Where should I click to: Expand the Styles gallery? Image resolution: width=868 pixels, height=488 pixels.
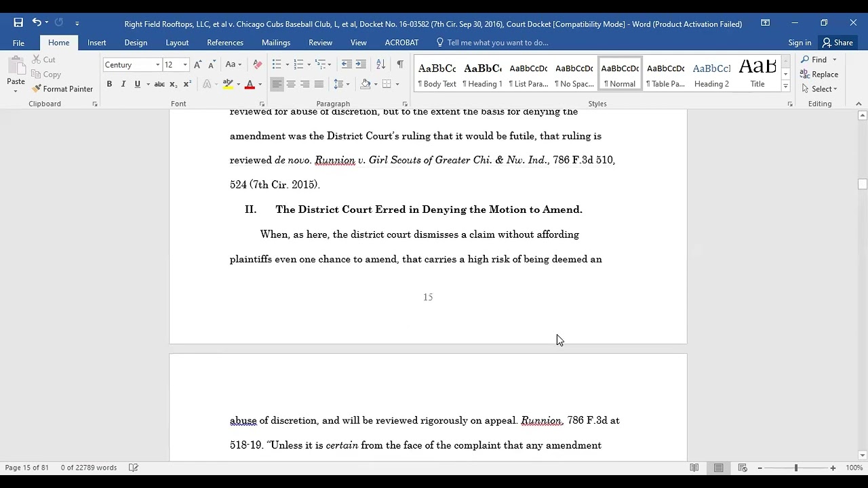785,86
